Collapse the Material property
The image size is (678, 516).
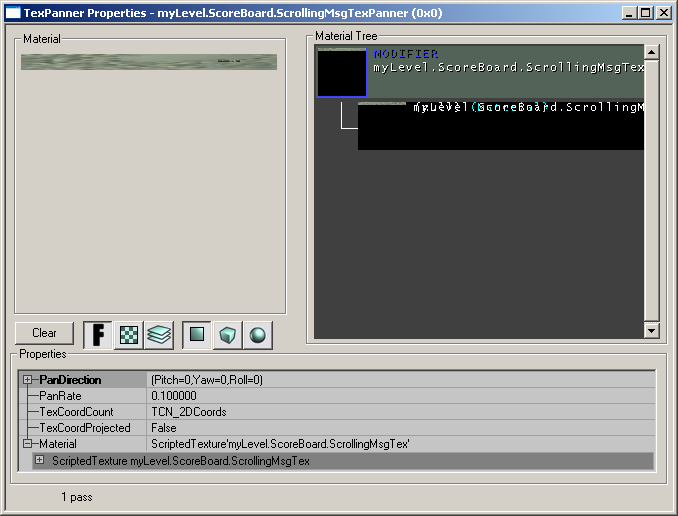[27, 444]
